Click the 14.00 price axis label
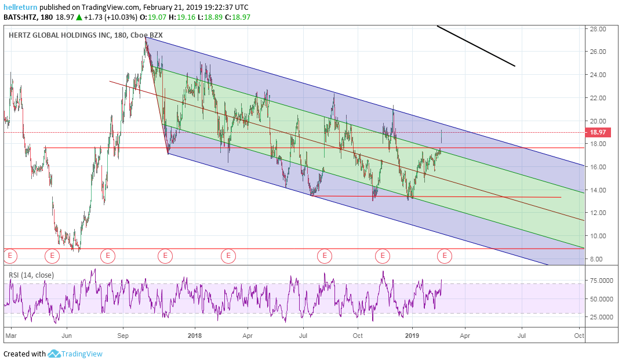The height and width of the screenshot is (364, 622). (598, 190)
